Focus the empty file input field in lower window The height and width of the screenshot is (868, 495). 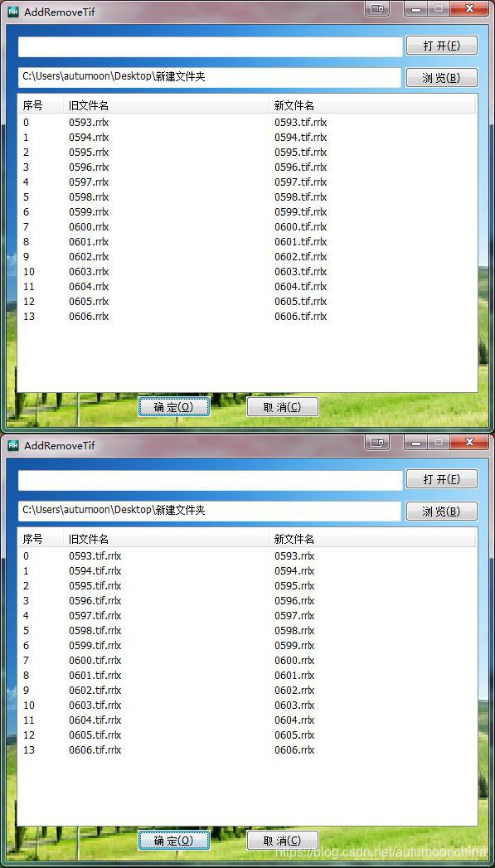(x=210, y=480)
